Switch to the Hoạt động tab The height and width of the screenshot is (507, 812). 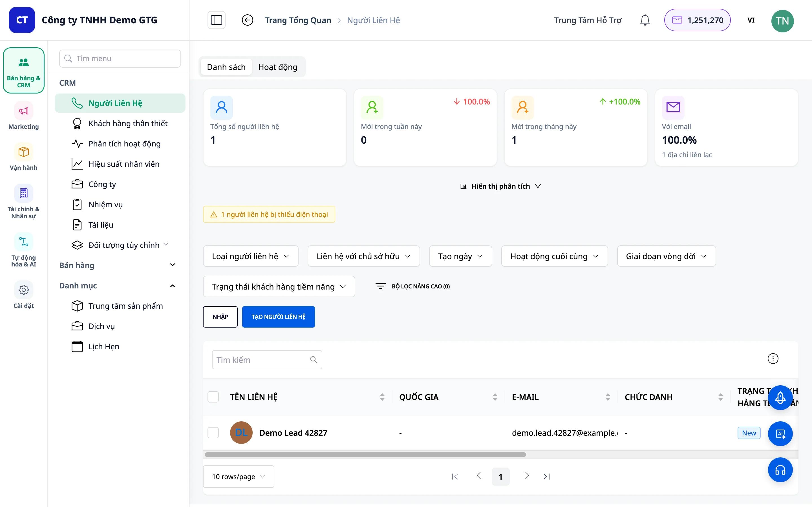tap(278, 67)
